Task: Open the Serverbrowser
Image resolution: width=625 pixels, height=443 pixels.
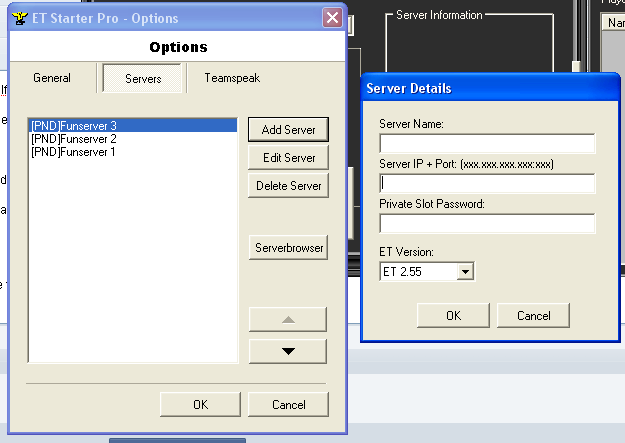Action: (x=288, y=246)
